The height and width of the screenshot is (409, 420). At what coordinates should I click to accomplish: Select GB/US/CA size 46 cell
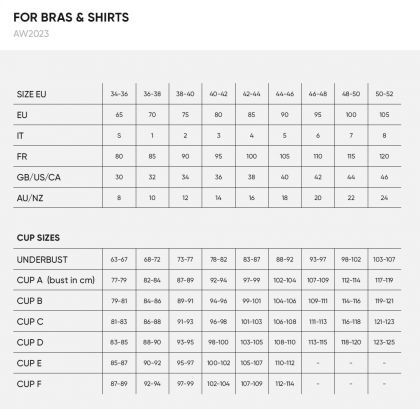[x=384, y=177]
